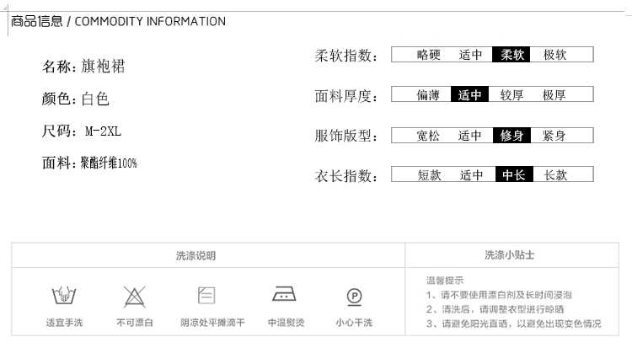Screen dimensions: 632x364
Task: Click the hand wash (适宜手洗) icon
Action: coord(64,296)
